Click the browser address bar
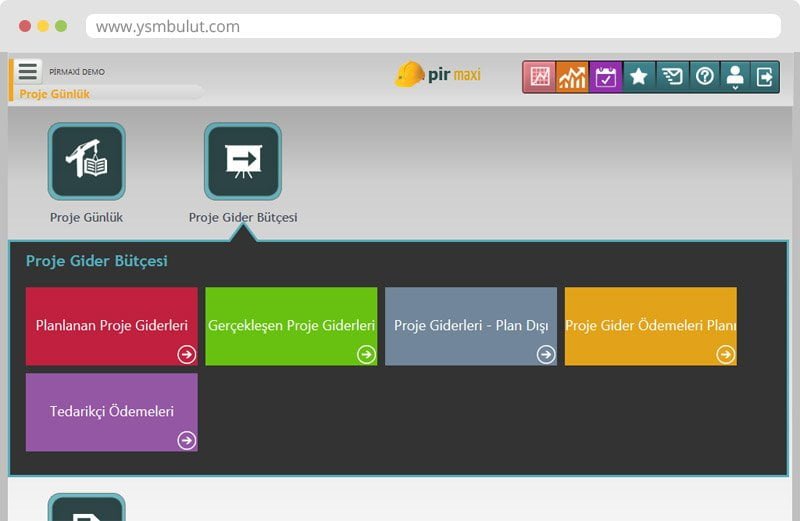Viewport: 800px width, 521px height. coord(432,27)
